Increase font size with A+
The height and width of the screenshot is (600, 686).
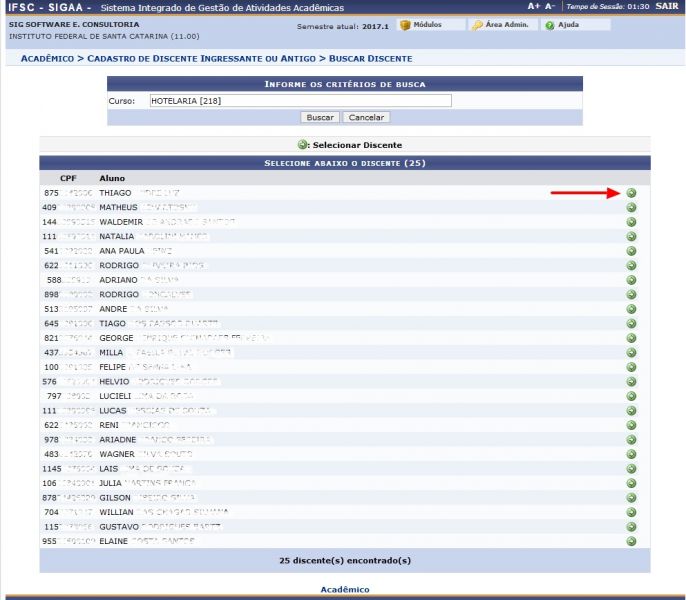point(534,6)
